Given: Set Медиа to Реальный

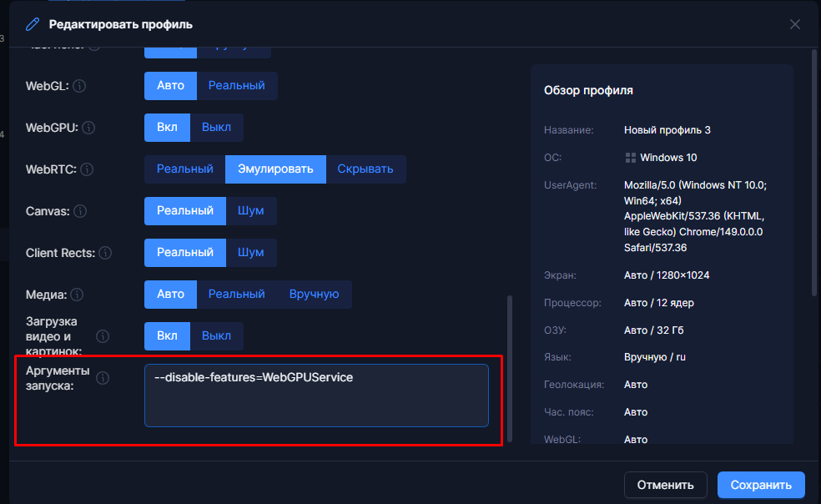Looking at the screenshot, I should pos(237,295).
